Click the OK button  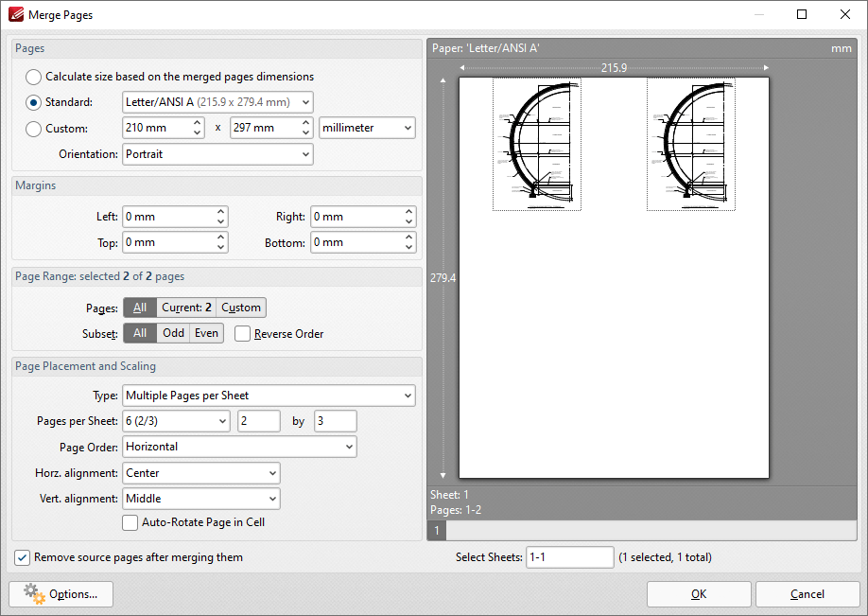point(699,594)
